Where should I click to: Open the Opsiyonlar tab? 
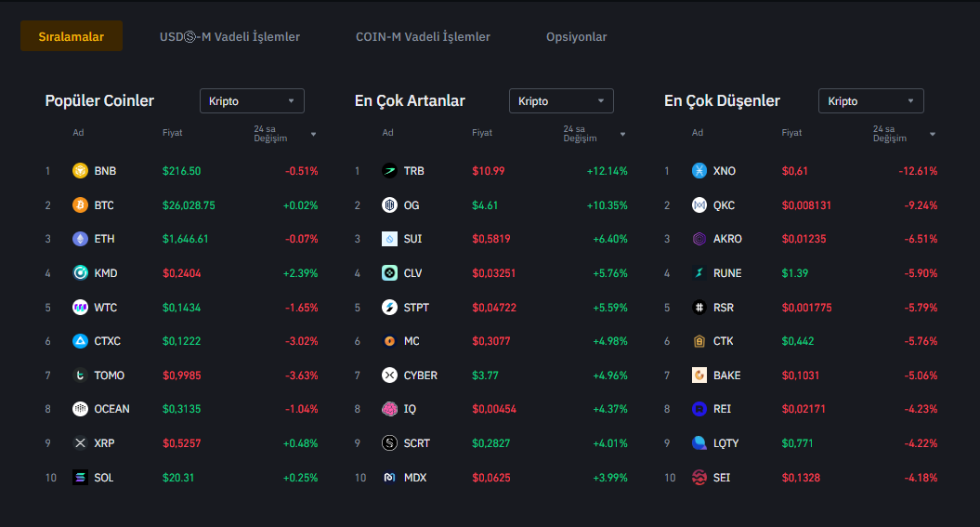(576, 37)
